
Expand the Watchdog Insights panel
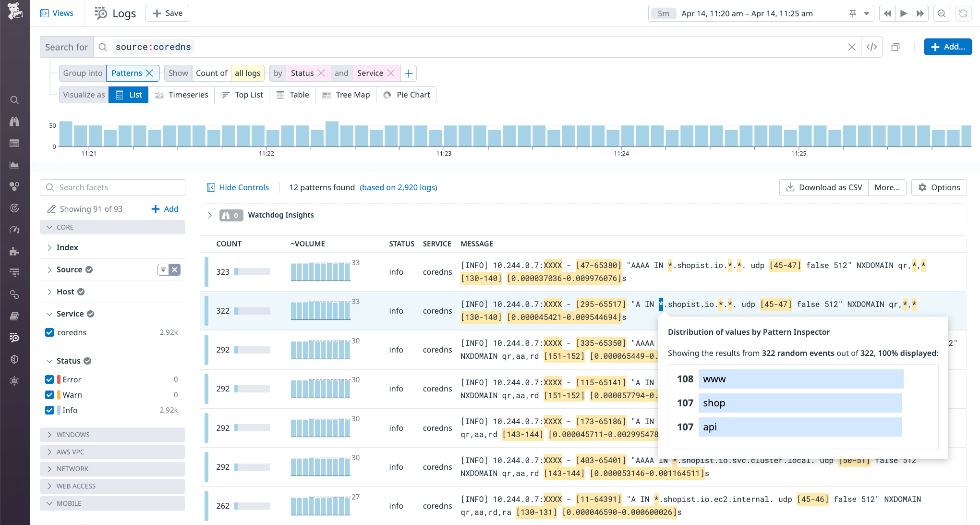(x=210, y=215)
